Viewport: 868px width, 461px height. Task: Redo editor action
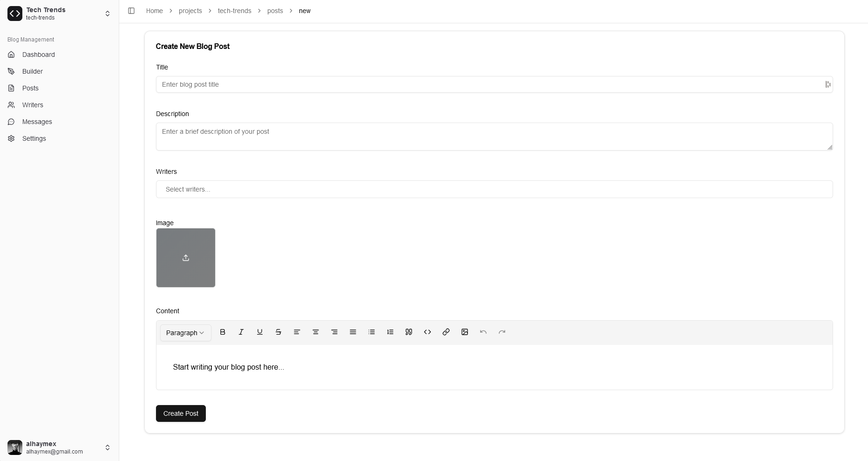click(502, 332)
